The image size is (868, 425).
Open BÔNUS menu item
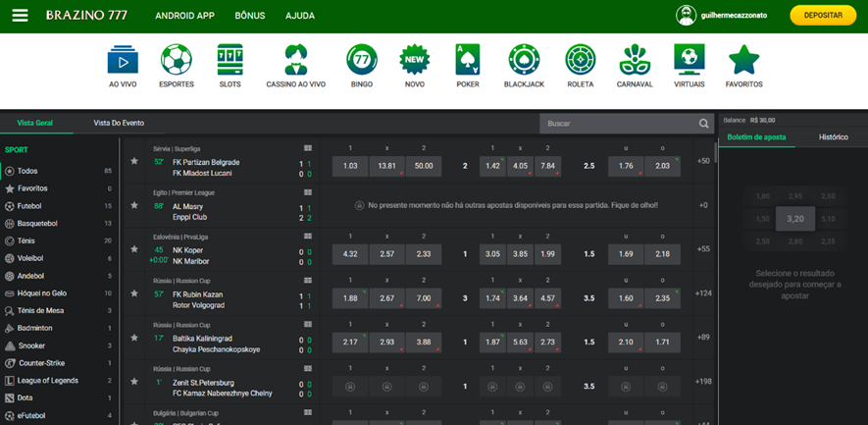[x=250, y=16]
